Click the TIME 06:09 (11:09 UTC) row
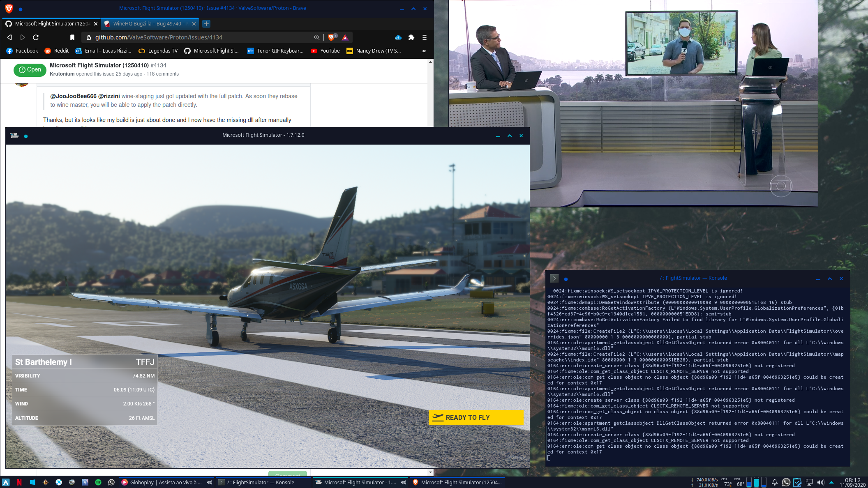Viewport: 868px width, 488px height. (85, 390)
